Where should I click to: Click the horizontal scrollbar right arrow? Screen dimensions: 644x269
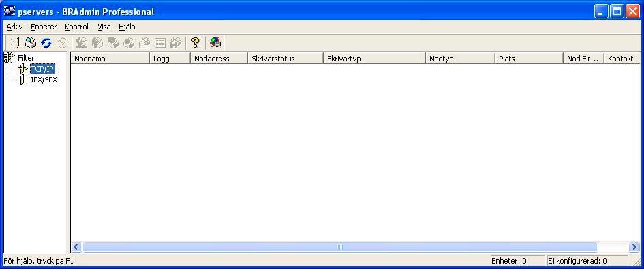[634, 247]
